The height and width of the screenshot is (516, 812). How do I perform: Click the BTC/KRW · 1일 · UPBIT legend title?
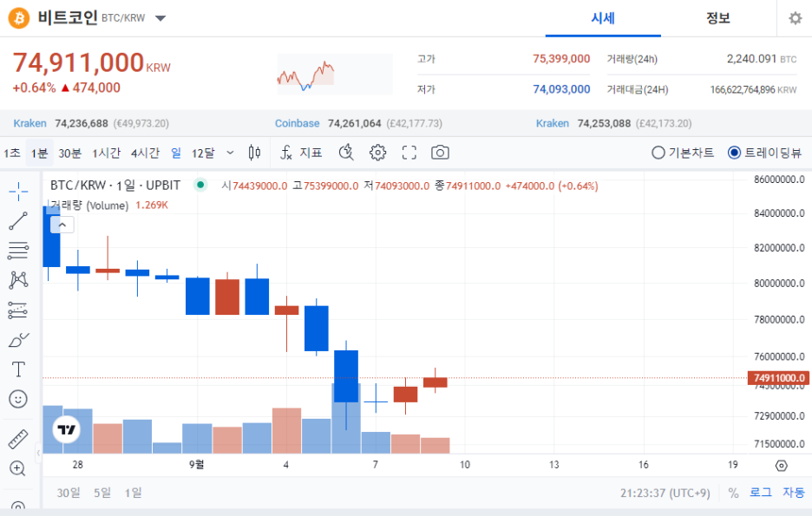click(x=115, y=186)
